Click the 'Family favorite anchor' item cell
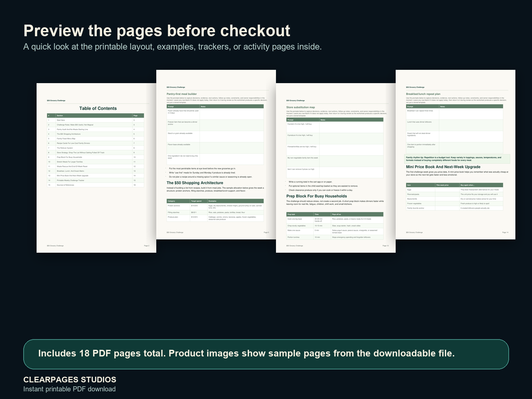 pyautogui.click(x=421, y=208)
